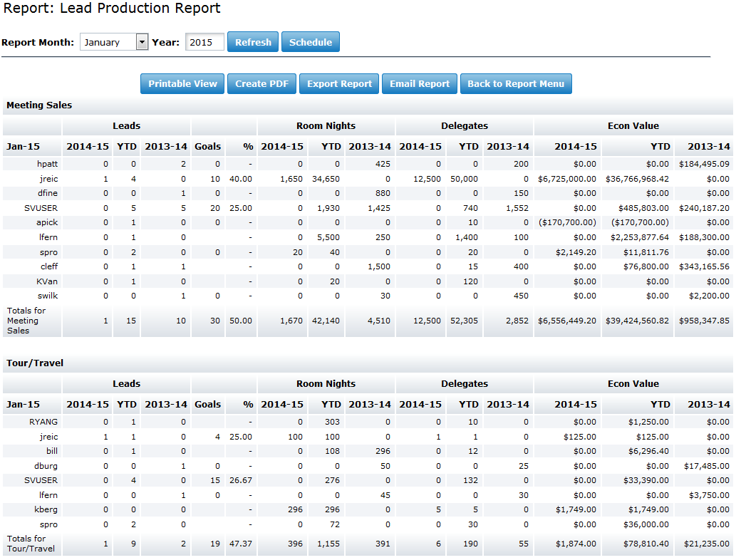Select the $2,253,877.64 cell

[x=640, y=237]
